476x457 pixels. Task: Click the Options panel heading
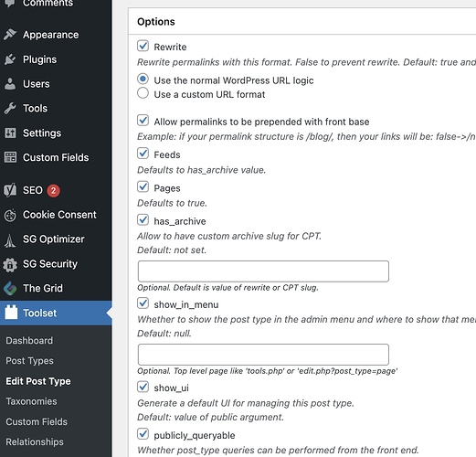tap(156, 22)
